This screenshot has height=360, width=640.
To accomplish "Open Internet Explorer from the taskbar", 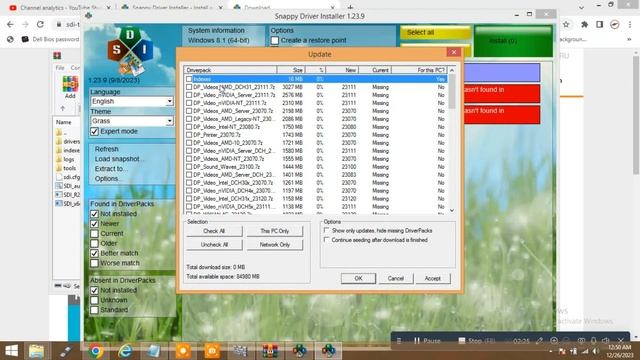I will click(125, 351).
